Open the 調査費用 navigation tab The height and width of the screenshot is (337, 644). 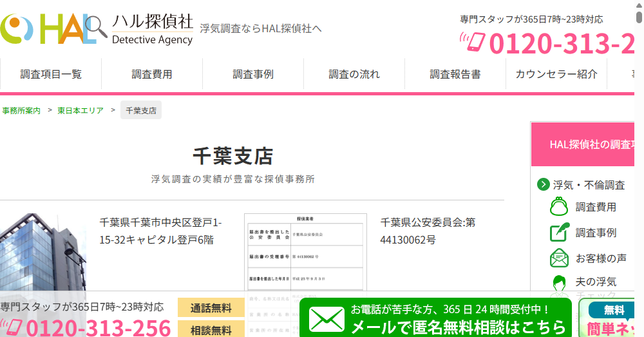152,74
